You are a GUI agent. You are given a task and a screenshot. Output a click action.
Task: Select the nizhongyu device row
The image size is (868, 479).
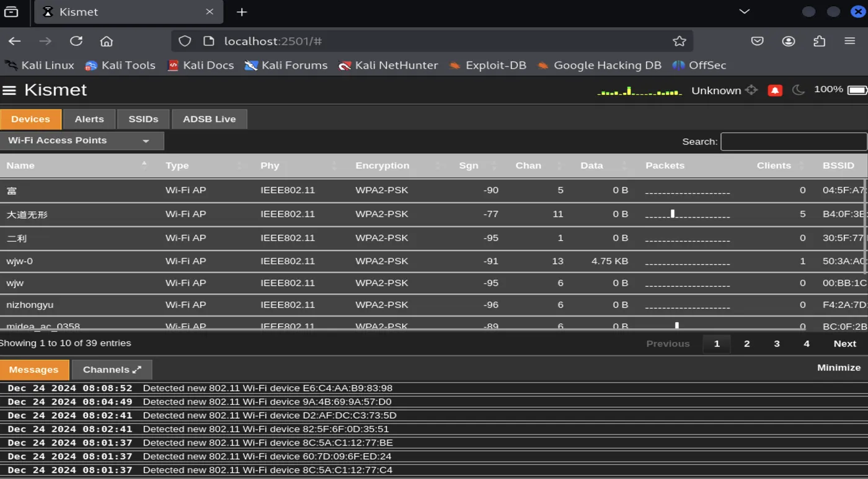pos(432,305)
